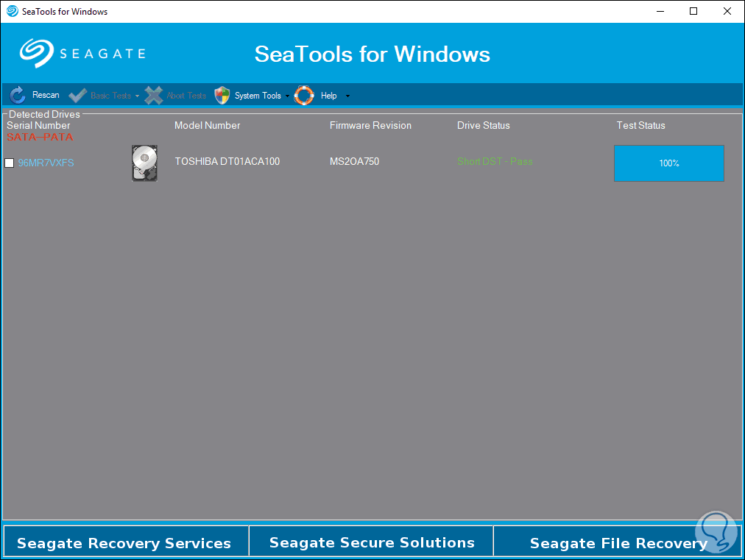Screen dimensions: 745x560
Task: Tick the checkbox for drive 96MR7VXFS
Action: (x=9, y=163)
